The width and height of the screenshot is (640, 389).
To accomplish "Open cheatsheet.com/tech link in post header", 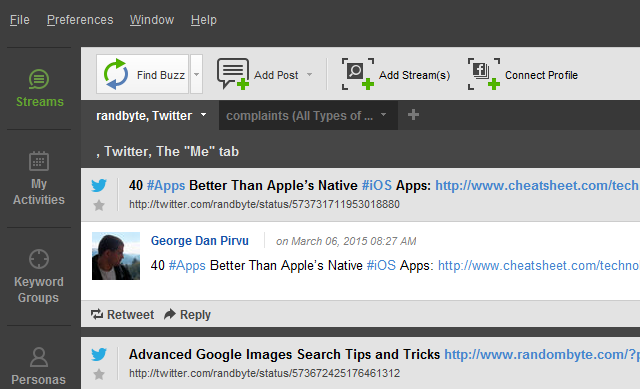I will (x=537, y=186).
